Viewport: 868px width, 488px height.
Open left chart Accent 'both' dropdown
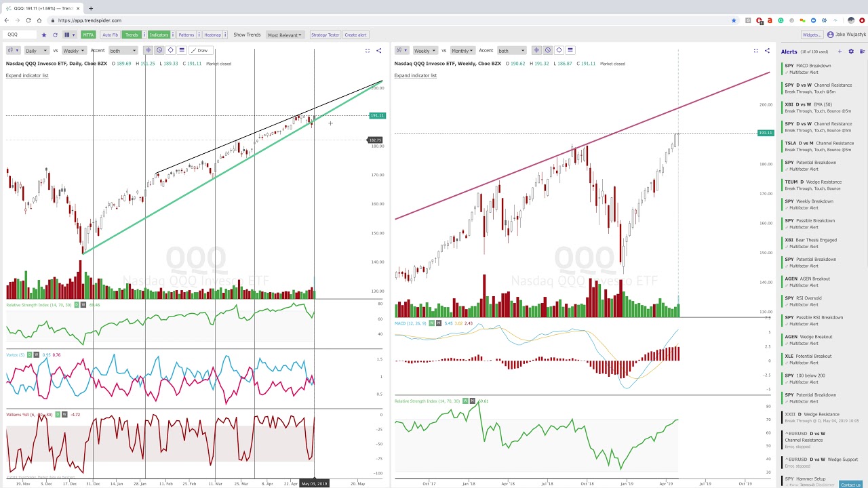pyautogui.click(x=123, y=50)
